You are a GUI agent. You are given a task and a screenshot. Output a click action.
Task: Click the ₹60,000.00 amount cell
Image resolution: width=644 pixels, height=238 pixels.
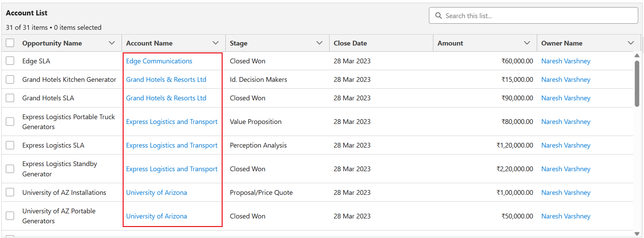click(x=517, y=61)
